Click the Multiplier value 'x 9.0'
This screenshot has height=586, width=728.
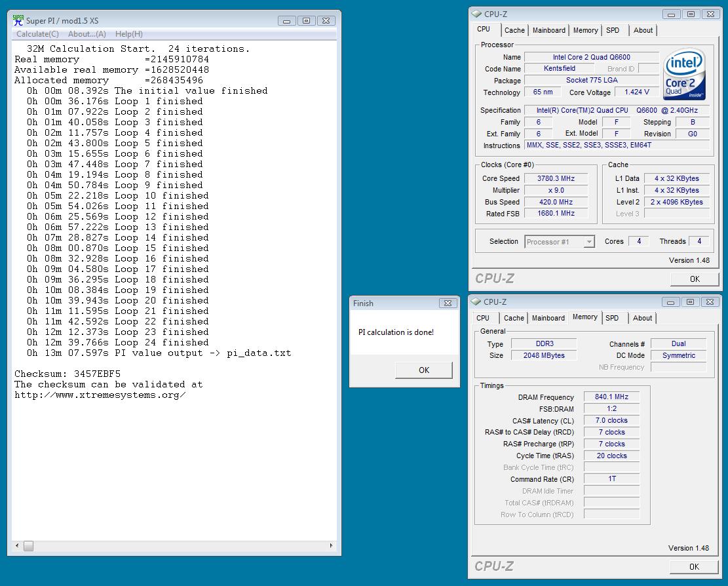(556, 190)
